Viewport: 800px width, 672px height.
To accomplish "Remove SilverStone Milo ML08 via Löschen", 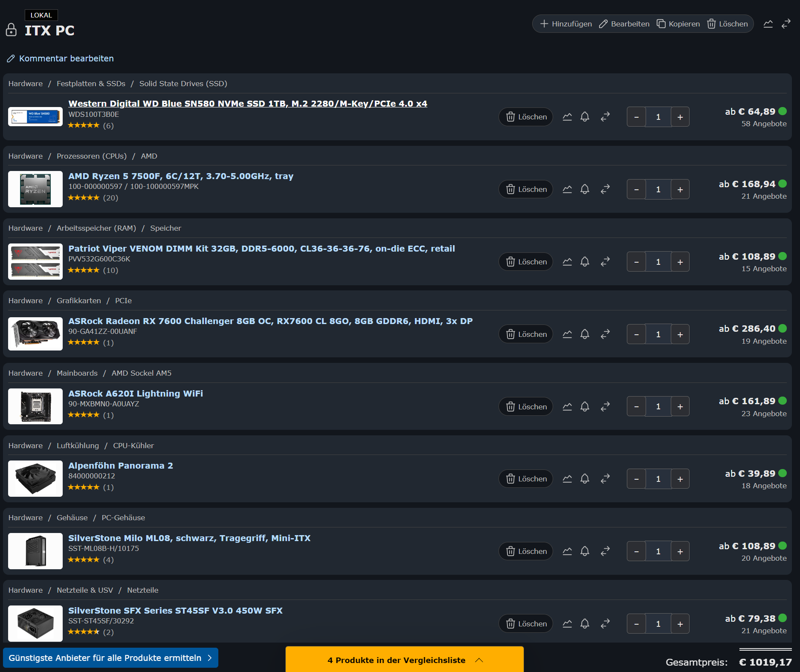I will pos(526,551).
